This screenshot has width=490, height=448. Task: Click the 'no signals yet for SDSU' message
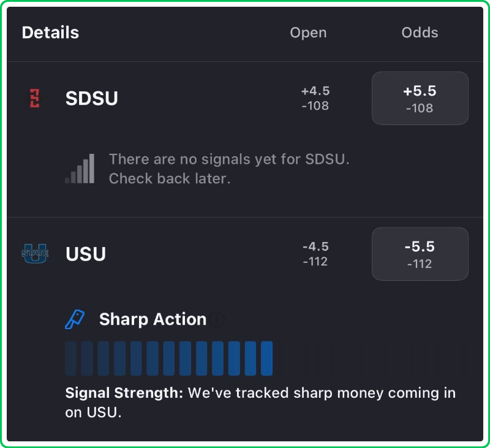point(228,169)
